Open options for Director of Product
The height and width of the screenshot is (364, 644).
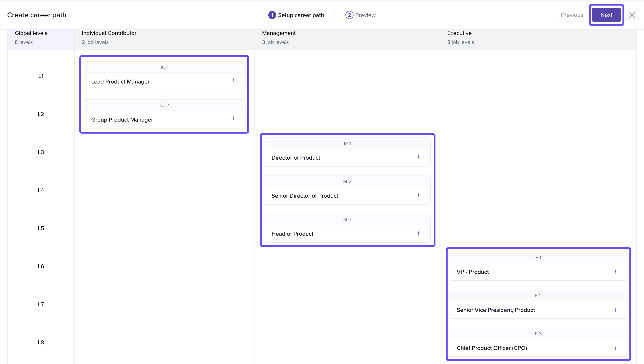[419, 157]
